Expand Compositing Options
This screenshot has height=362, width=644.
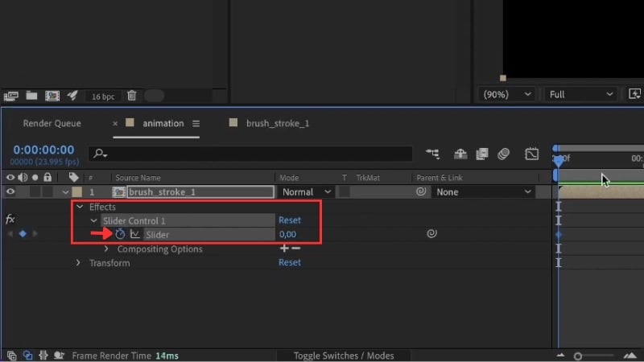[106, 249]
